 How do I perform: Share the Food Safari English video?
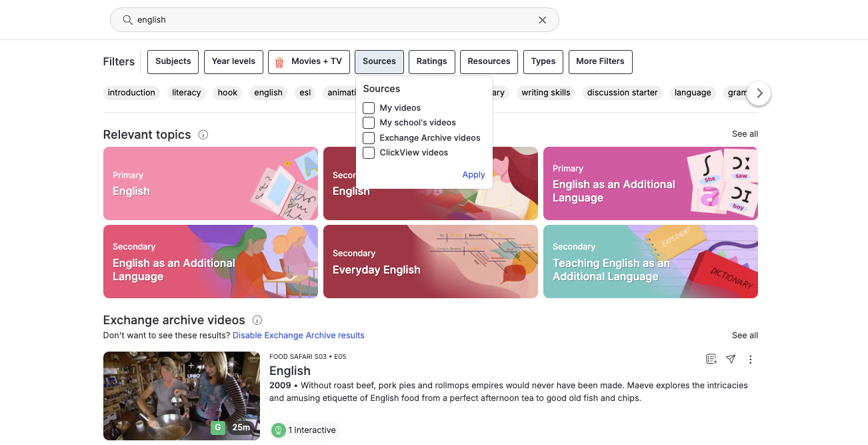coord(731,359)
